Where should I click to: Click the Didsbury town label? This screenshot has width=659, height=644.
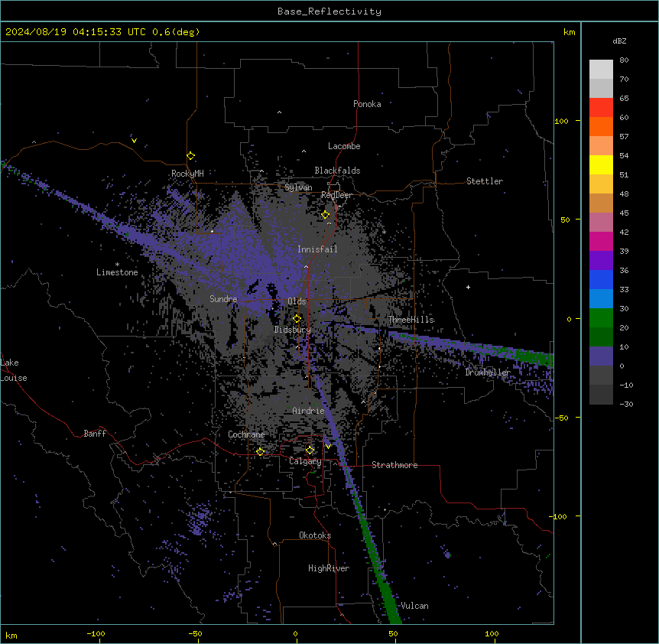pyautogui.click(x=292, y=330)
